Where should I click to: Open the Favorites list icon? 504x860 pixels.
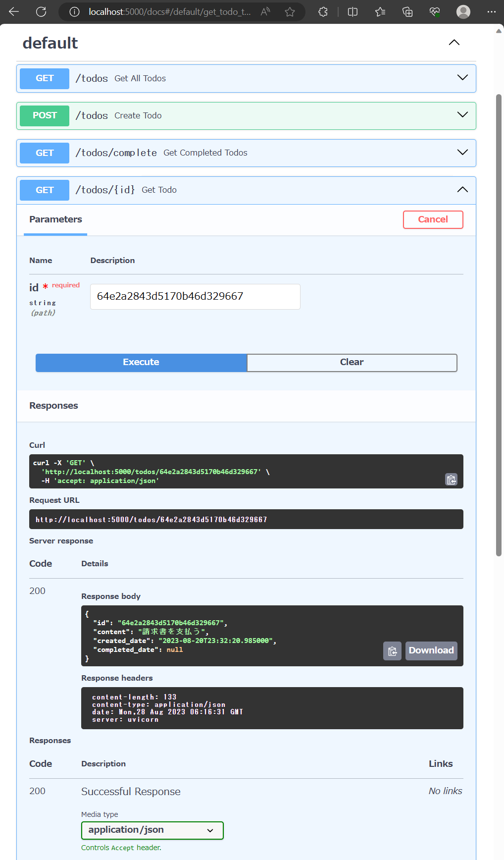[x=380, y=12]
